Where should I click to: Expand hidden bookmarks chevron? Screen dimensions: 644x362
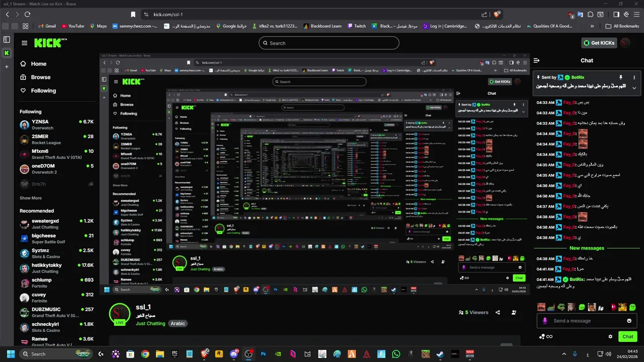coord(592,26)
